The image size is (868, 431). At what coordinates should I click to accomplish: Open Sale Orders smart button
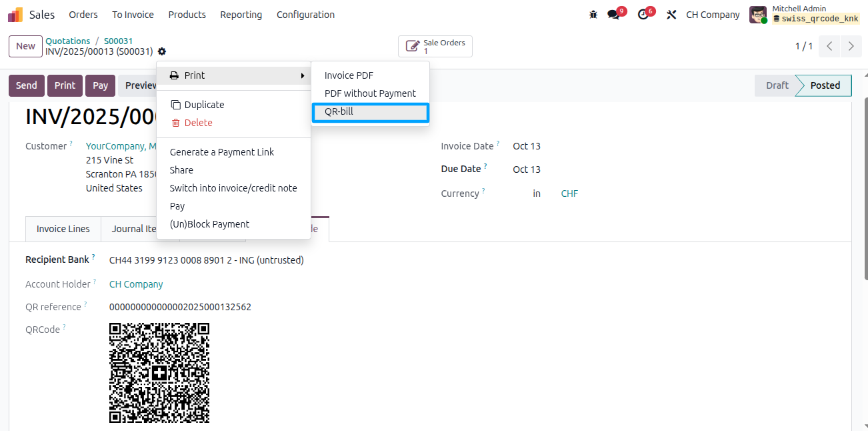[x=435, y=47]
